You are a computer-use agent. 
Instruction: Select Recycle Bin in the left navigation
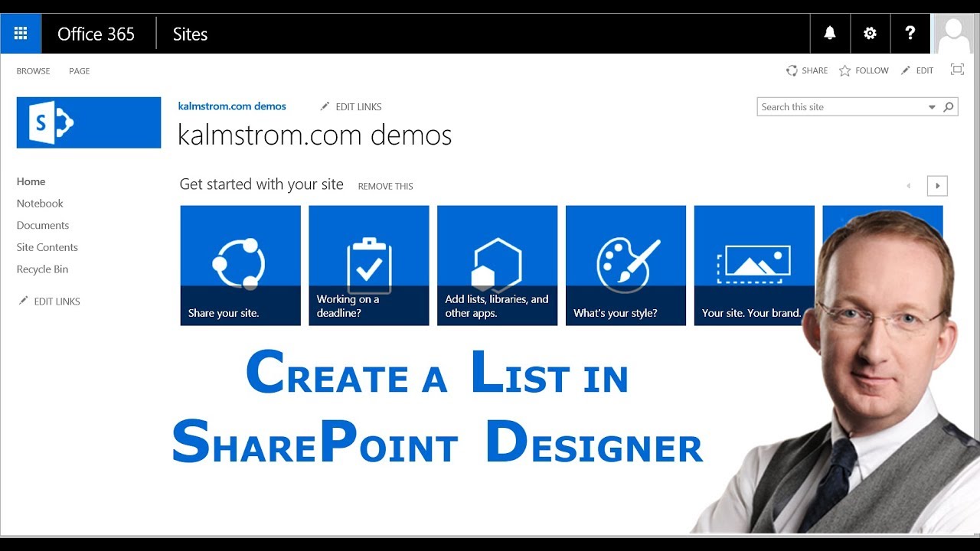(x=43, y=269)
